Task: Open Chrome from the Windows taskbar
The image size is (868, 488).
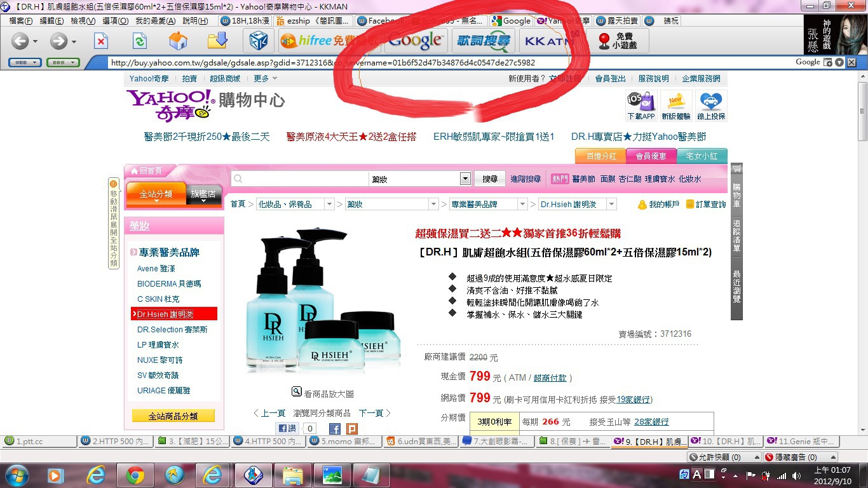Action: point(135,475)
